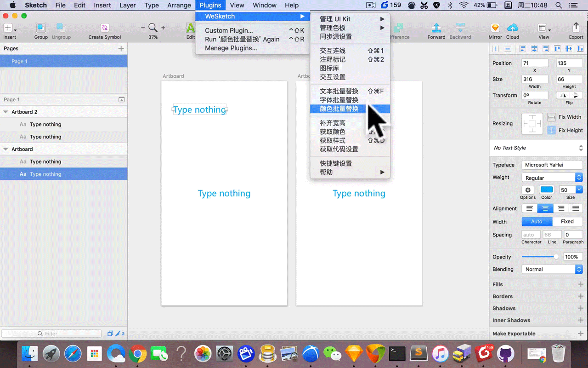
Task: Add a new page with plus button
Action: tap(121, 48)
